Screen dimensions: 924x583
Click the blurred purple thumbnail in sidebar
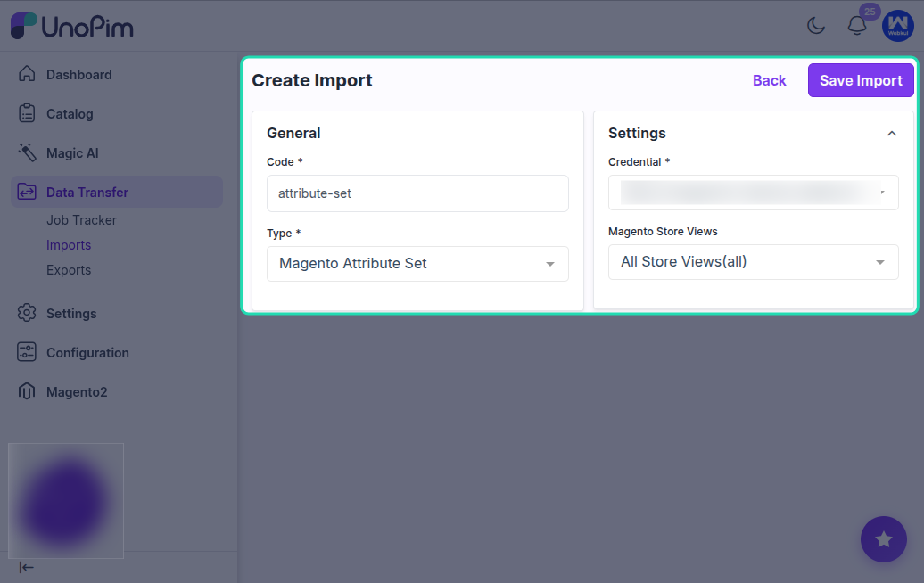(x=66, y=501)
